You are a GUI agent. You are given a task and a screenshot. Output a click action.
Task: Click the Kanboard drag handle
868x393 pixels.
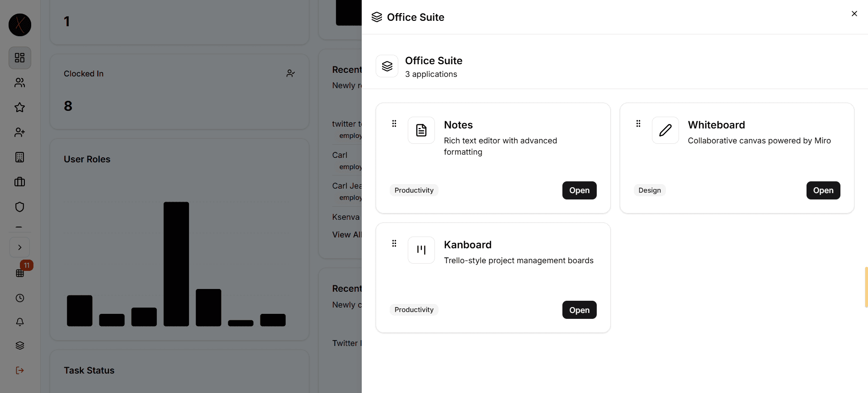[x=394, y=243]
